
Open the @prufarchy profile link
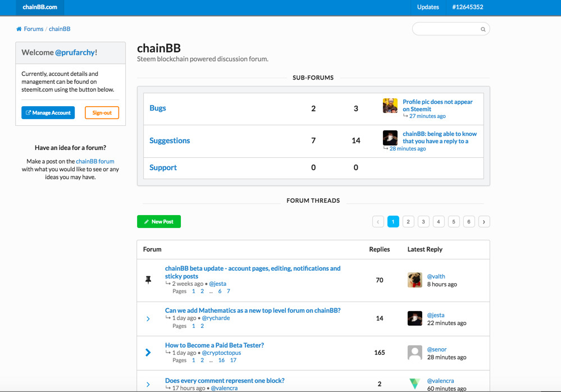[75, 53]
